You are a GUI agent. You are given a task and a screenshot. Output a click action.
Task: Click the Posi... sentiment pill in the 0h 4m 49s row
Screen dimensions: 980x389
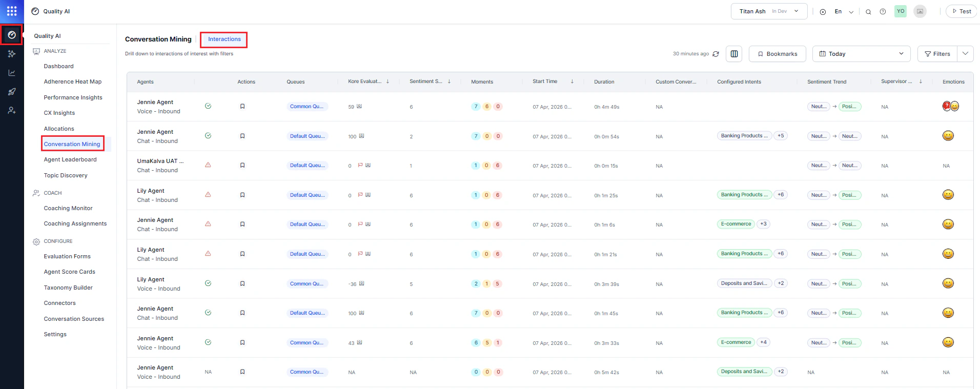[x=849, y=107]
